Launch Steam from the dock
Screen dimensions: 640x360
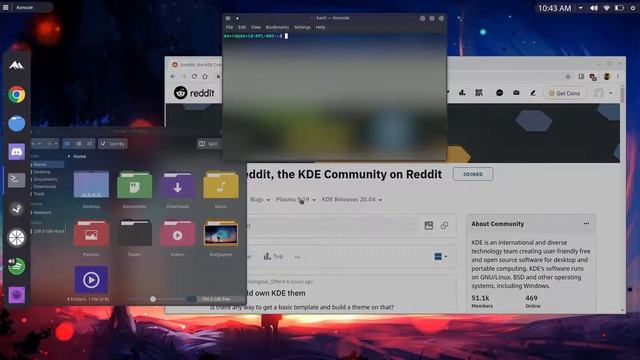tap(16, 209)
